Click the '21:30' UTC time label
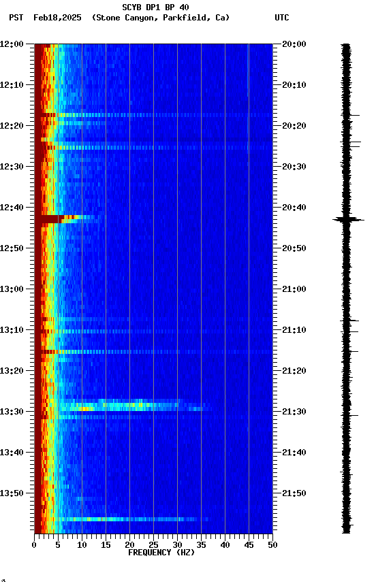Viewport: 376px width, 588px height. click(294, 412)
